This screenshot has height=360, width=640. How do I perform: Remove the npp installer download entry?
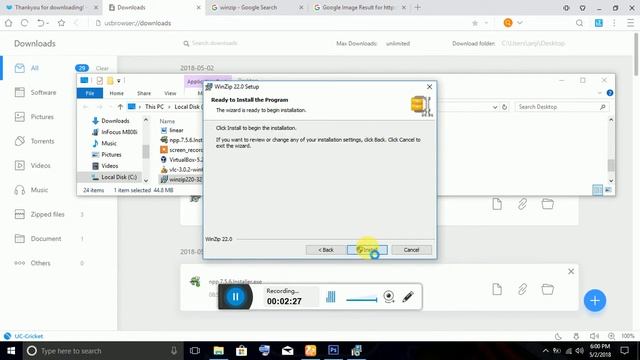point(571,271)
